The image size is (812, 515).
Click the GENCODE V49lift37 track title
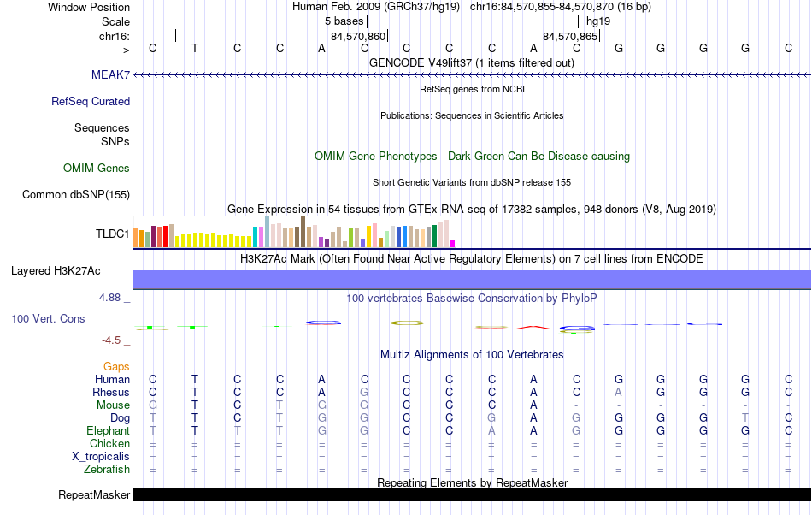[x=472, y=62]
